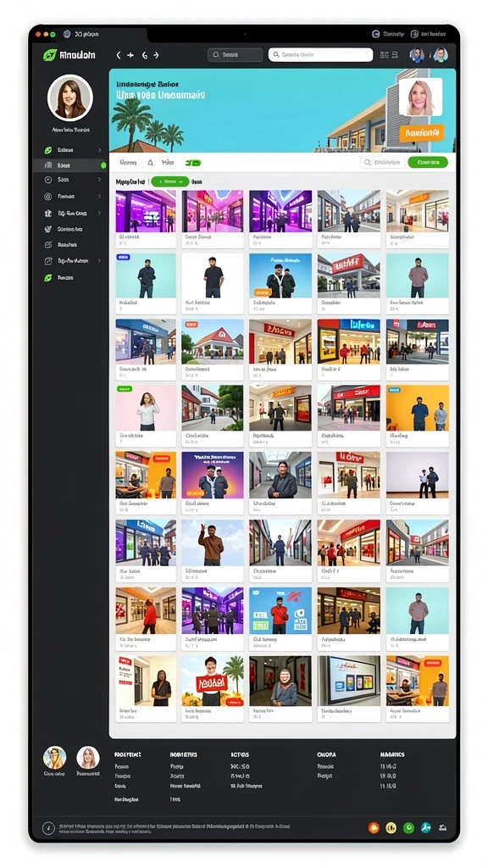
Task: Toggle the green switch in content tab row
Action: [193, 163]
